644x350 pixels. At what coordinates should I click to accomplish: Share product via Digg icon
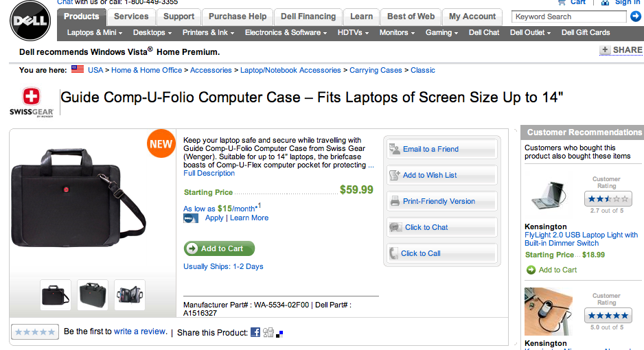268,332
